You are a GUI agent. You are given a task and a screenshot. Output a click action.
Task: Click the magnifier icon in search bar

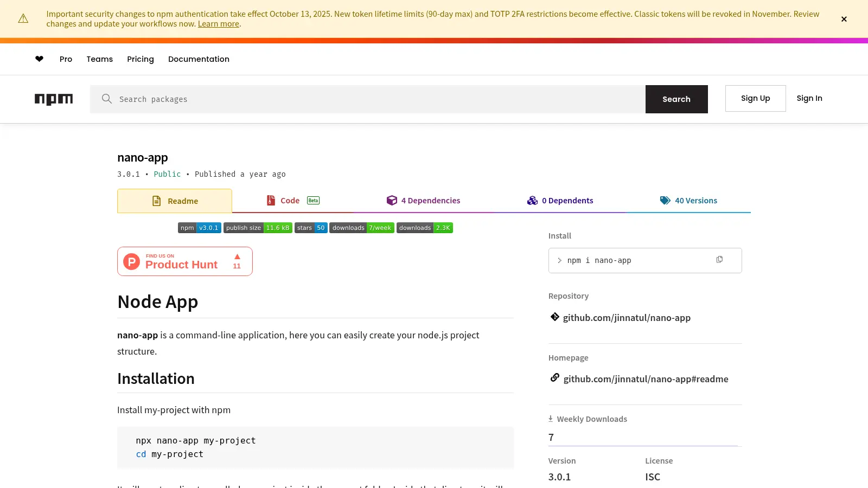tap(107, 99)
